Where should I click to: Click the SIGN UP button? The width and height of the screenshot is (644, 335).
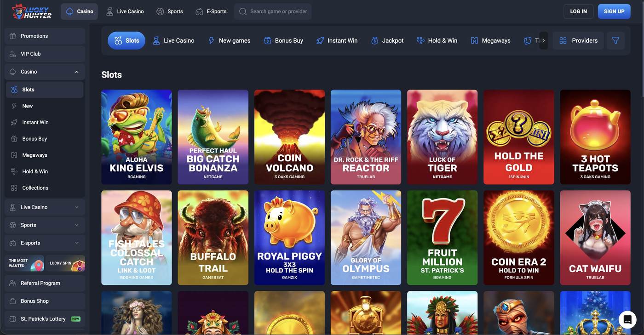pos(614,11)
